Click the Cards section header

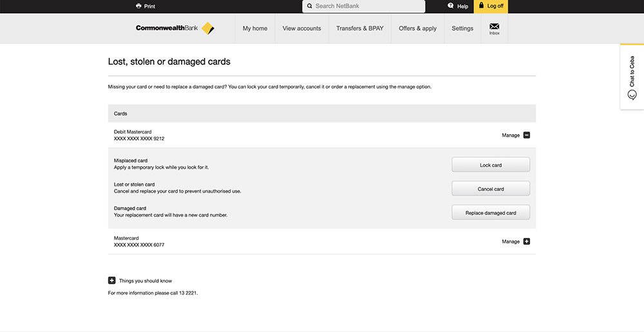click(x=321, y=113)
